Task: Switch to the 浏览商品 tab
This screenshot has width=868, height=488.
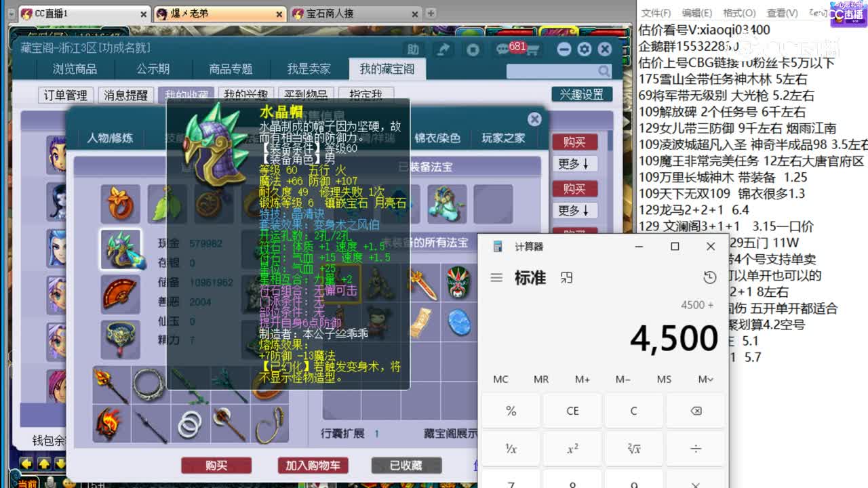Action: pos(75,69)
